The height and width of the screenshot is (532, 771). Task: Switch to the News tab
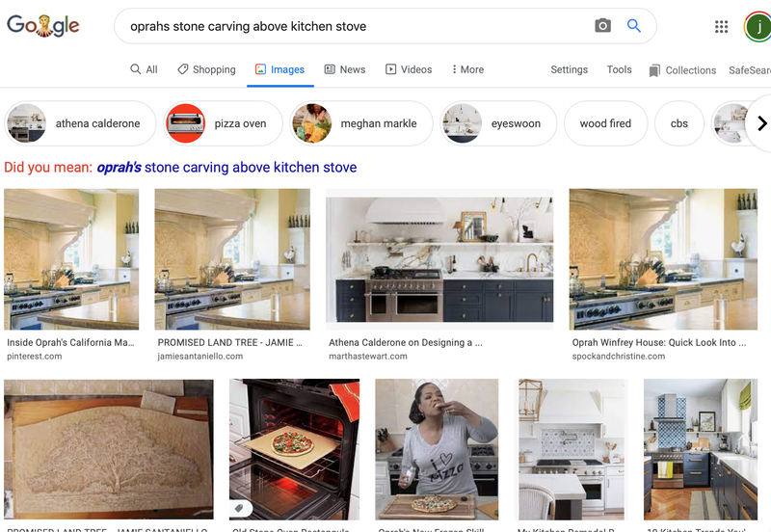[x=345, y=69]
